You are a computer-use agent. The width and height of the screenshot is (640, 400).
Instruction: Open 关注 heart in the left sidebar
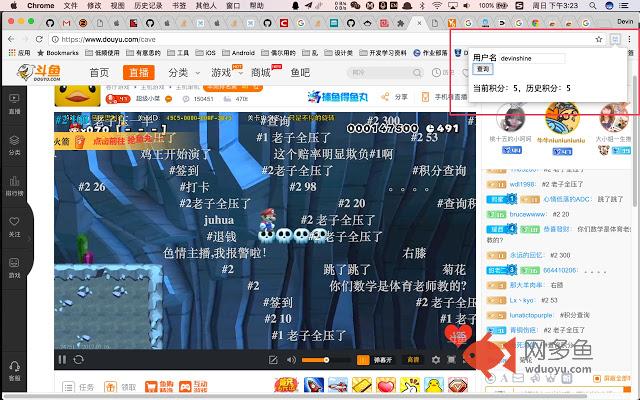(14, 227)
